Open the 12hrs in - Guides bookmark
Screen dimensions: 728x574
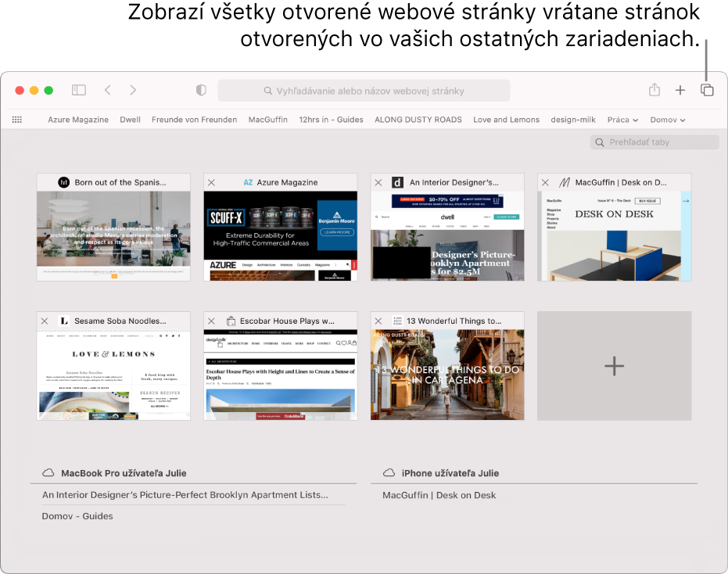pyautogui.click(x=331, y=120)
